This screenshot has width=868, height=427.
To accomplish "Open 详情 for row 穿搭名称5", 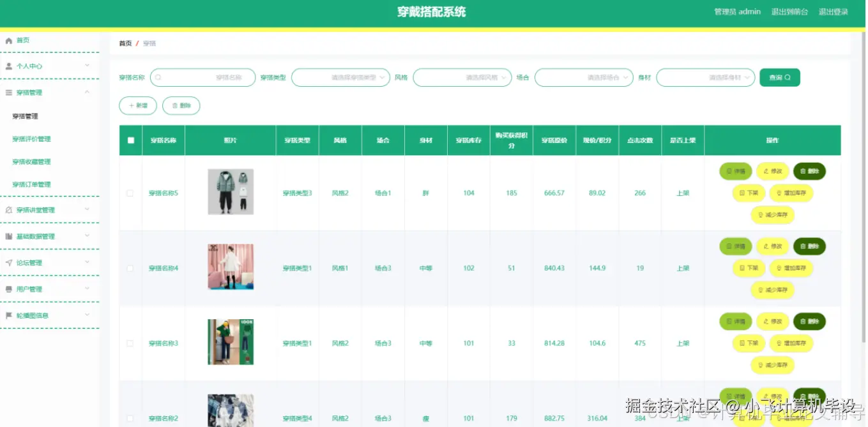I will [x=736, y=171].
